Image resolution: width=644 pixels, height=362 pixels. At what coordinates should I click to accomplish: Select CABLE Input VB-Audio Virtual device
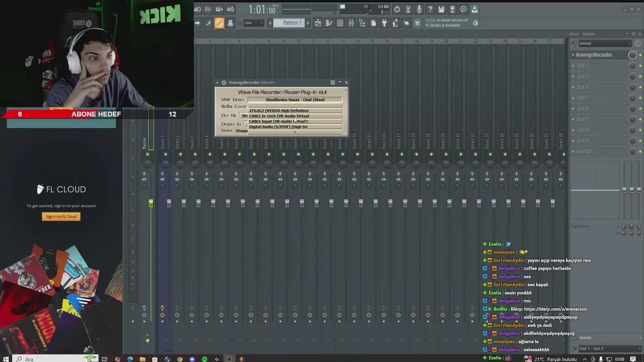coord(295,121)
